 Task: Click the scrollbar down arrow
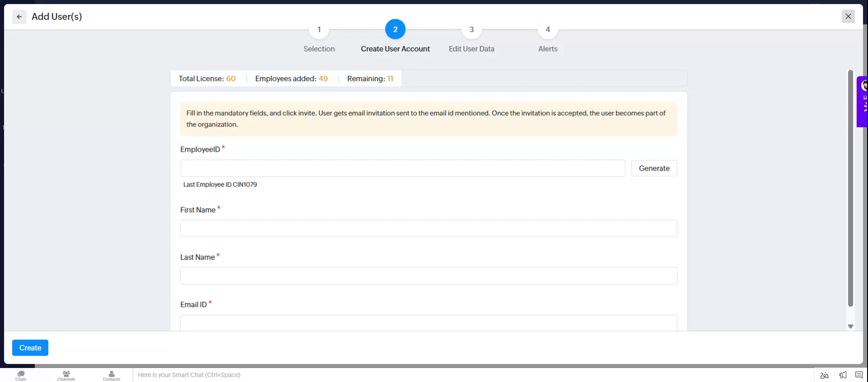[x=850, y=326]
